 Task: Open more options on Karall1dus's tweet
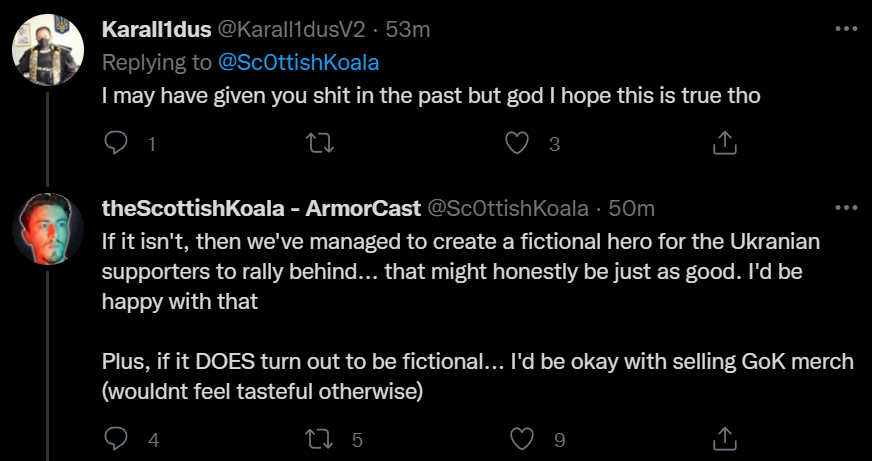[846, 30]
